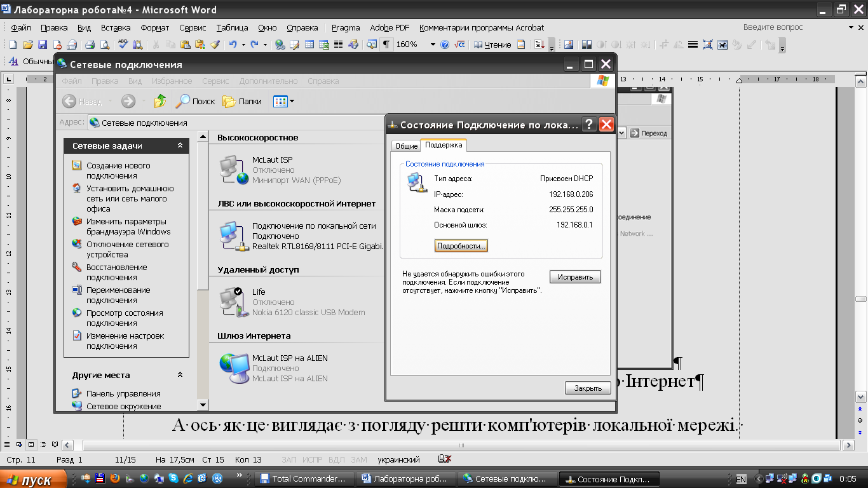
Task: Select McLaut ISP на ALIEN gateway icon
Action: pos(233,368)
